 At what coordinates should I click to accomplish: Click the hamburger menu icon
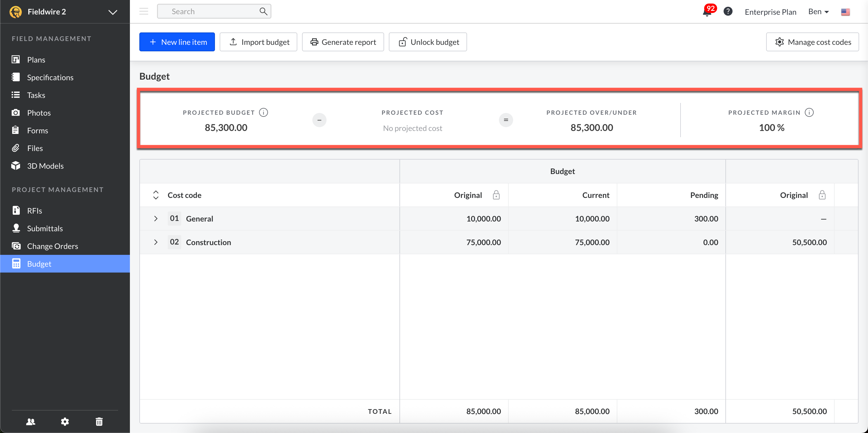point(144,12)
